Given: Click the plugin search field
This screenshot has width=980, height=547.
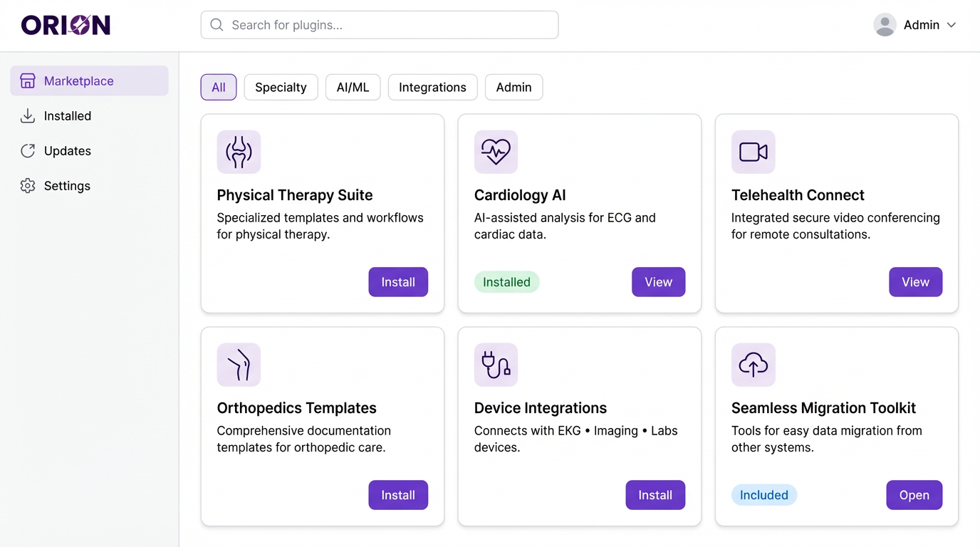Looking at the screenshot, I should pos(379,24).
